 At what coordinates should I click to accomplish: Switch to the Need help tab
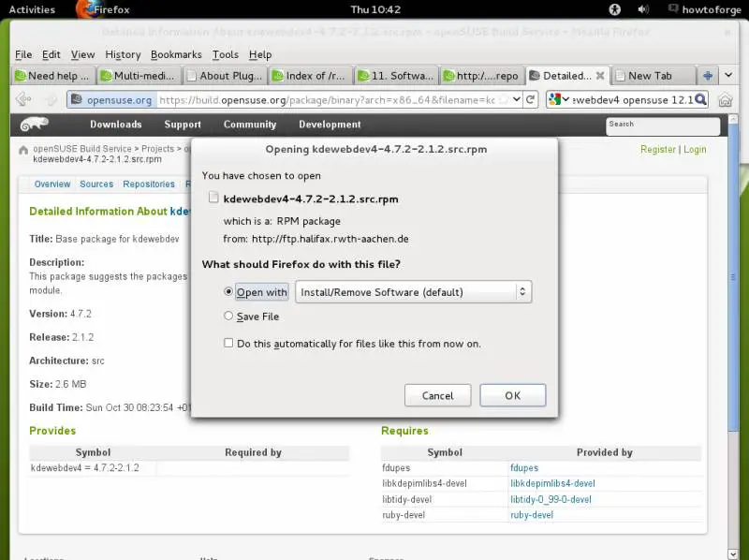(52, 76)
